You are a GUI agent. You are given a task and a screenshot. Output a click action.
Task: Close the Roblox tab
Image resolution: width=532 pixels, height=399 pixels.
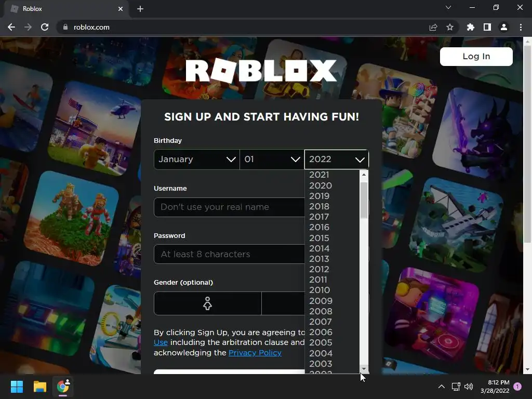(121, 9)
